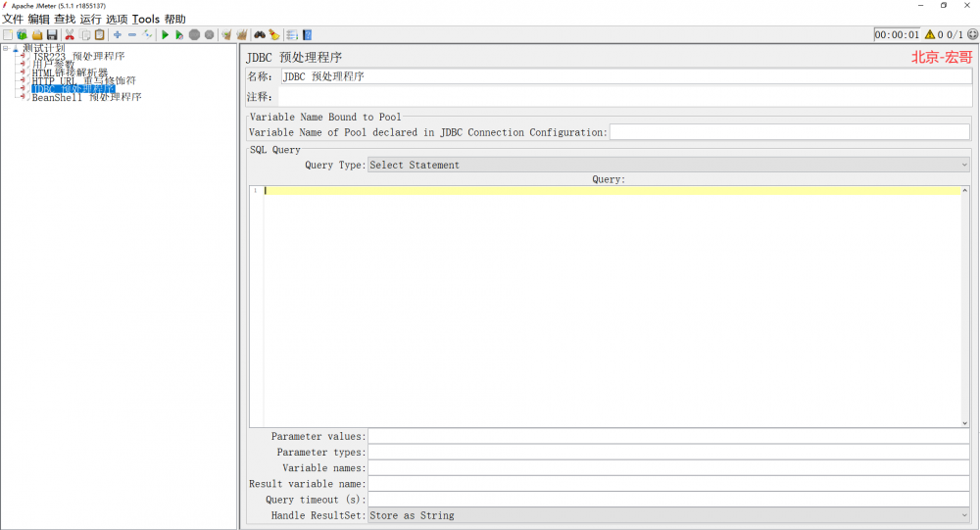Click the Variable Name of Pool input field
Image resolution: width=980 pixels, height=530 pixels.
pos(789,132)
